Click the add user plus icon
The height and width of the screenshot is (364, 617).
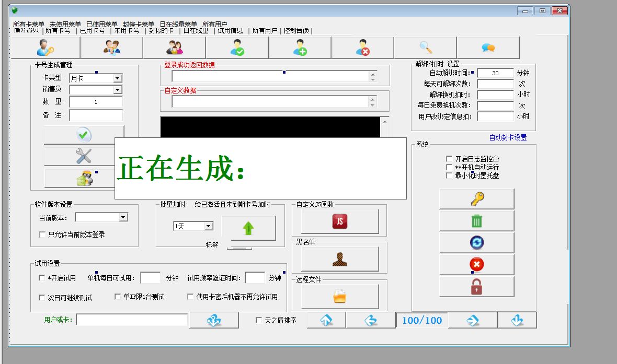tap(300, 48)
